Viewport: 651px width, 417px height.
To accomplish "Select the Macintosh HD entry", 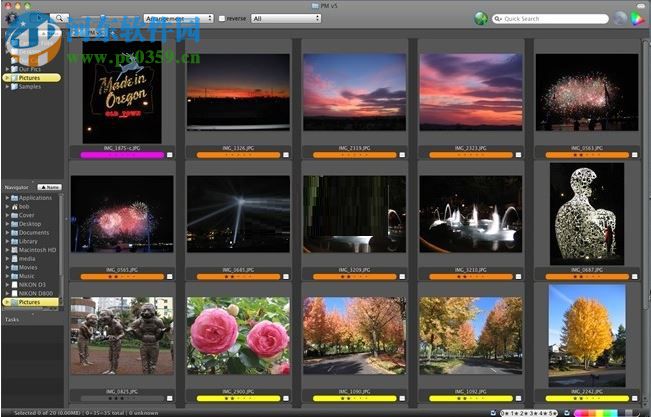I will (37, 250).
